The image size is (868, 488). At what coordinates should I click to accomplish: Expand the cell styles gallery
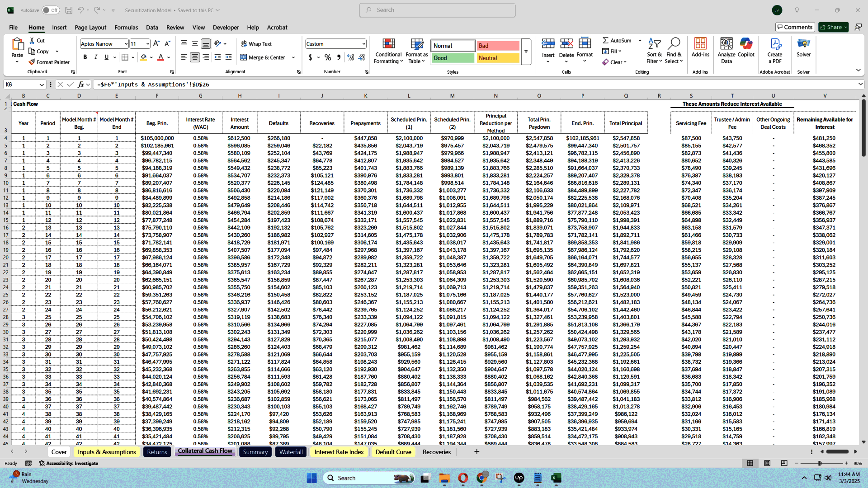click(526, 52)
